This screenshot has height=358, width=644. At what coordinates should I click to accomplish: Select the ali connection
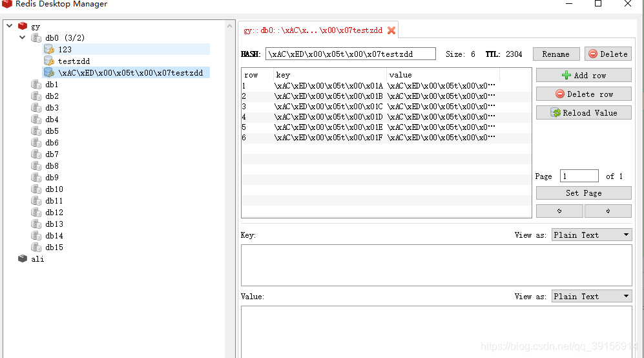[x=37, y=259]
